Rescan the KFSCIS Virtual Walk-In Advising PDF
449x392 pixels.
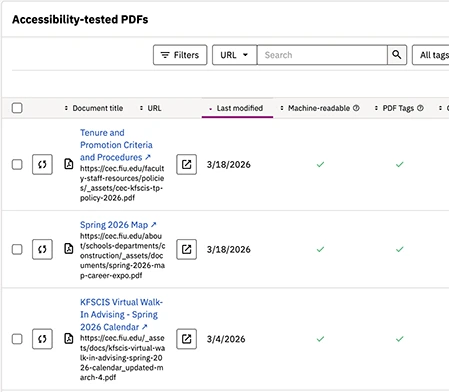42,339
